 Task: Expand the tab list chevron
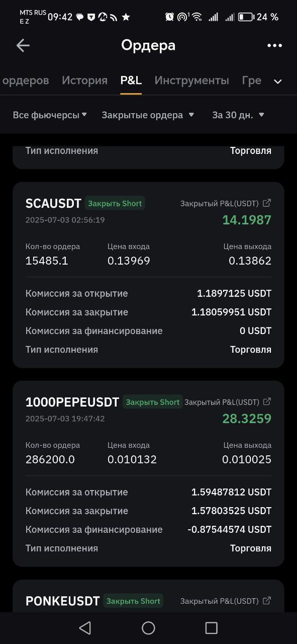278,82
